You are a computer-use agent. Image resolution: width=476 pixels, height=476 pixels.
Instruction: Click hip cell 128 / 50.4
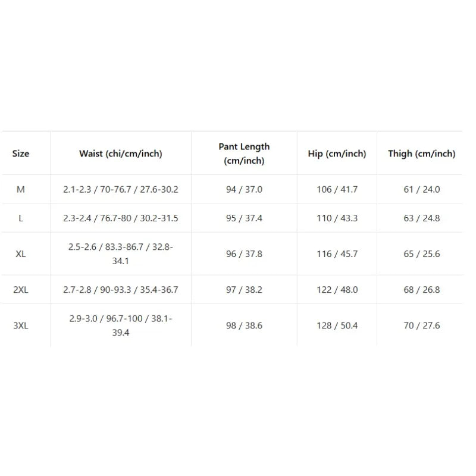[337, 325]
